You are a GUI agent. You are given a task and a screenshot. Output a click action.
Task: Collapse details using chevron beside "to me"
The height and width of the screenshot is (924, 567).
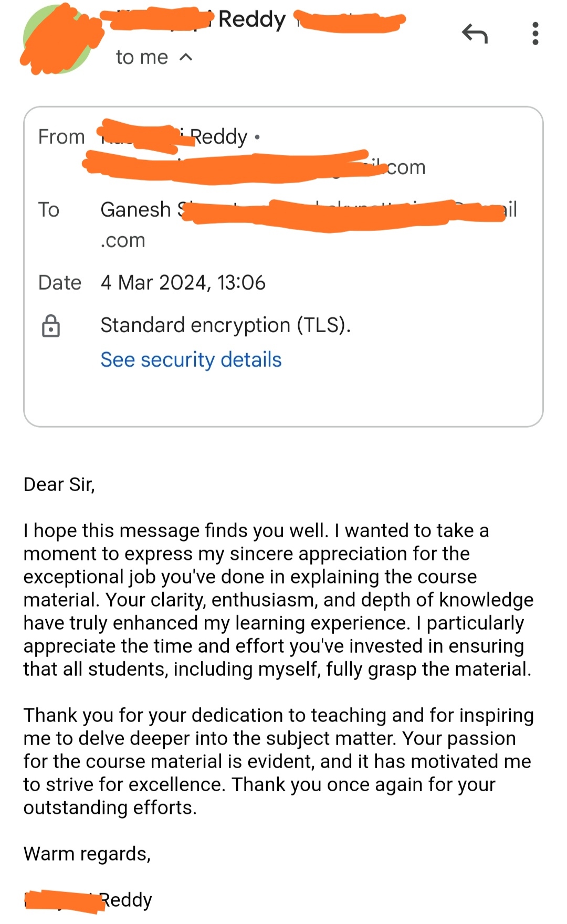click(186, 57)
